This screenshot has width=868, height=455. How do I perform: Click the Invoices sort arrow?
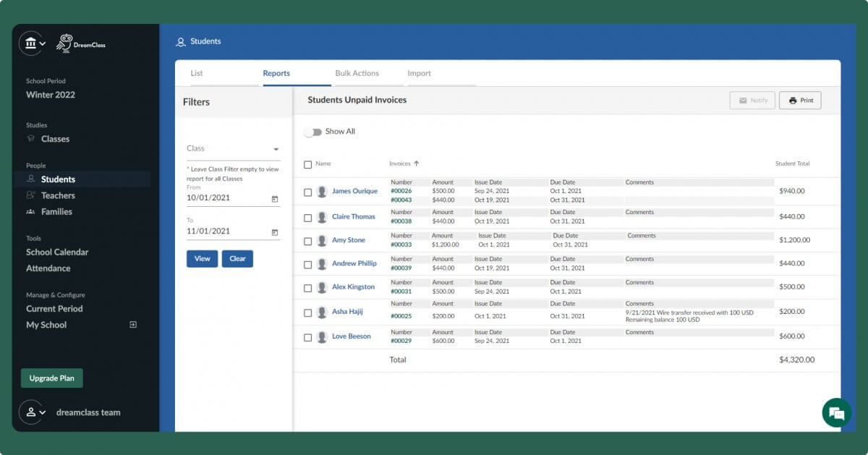417,163
